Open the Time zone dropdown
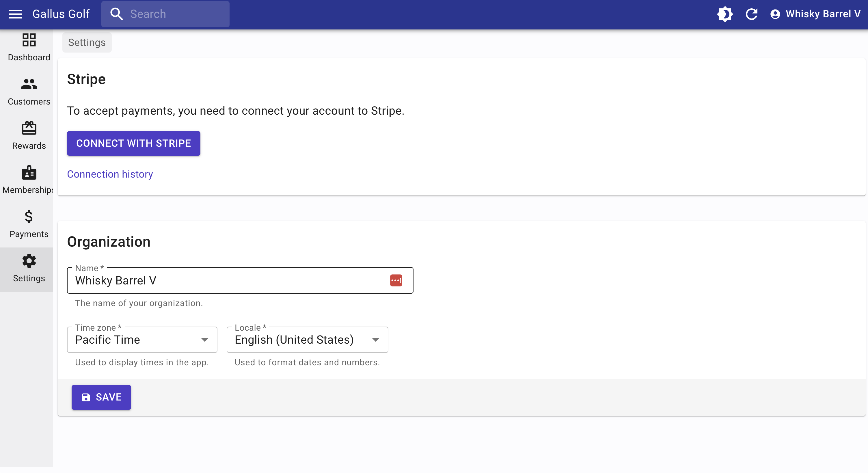The image size is (868, 473). pyautogui.click(x=142, y=340)
